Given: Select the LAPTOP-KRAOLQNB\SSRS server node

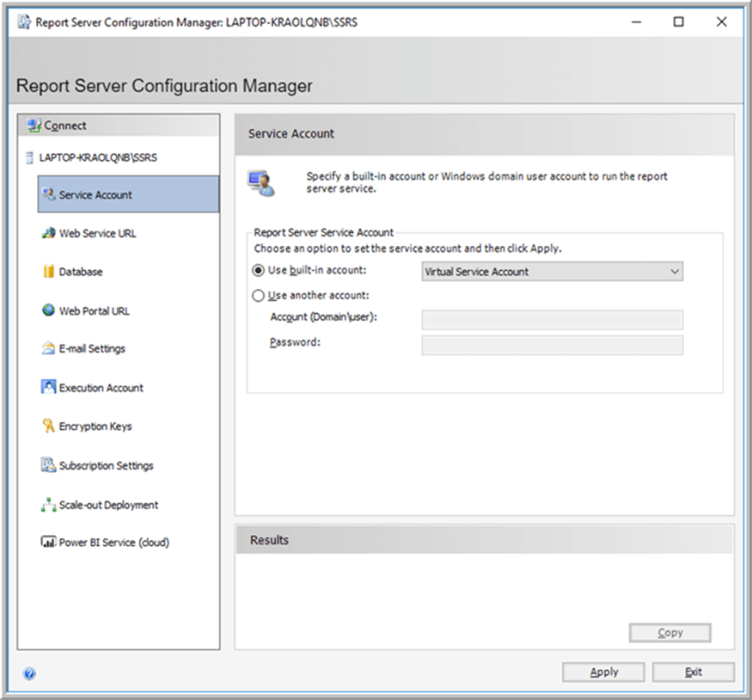Looking at the screenshot, I should click(x=98, y=158).
